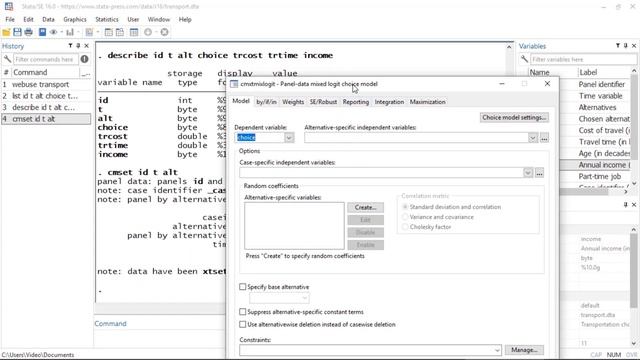This screenshot has width=640, height=360.
Task: Click the wrench icon in the History filter
Action: tap(7, 59)
